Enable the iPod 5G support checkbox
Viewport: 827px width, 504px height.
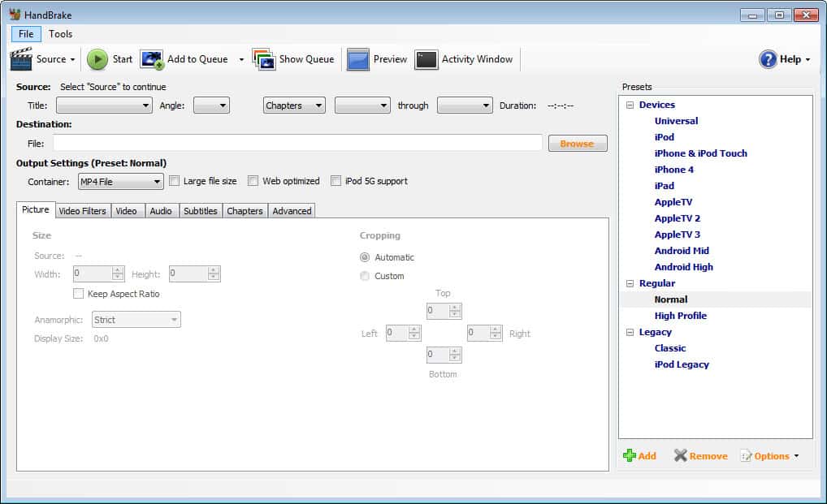336,181
